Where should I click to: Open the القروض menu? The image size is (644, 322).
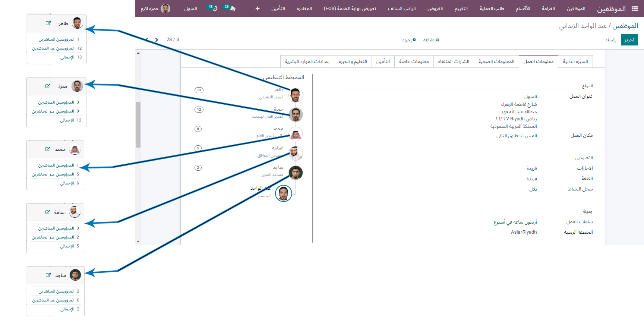click(x=435, y=9)
